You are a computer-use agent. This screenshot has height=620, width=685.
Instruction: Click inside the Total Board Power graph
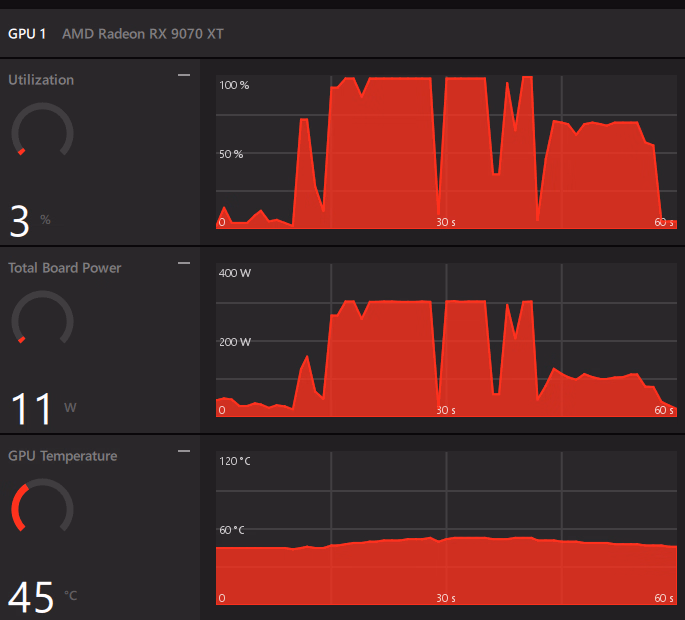click(445, 340)
